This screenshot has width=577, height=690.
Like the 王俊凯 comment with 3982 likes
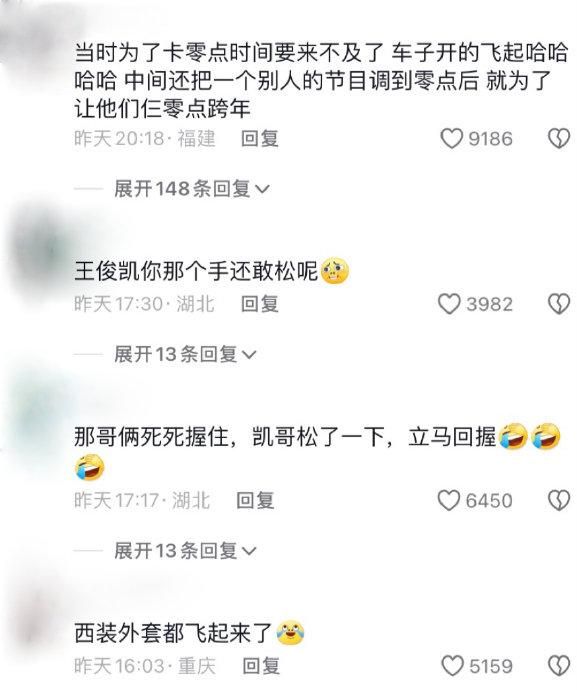(x=449, y=304)
